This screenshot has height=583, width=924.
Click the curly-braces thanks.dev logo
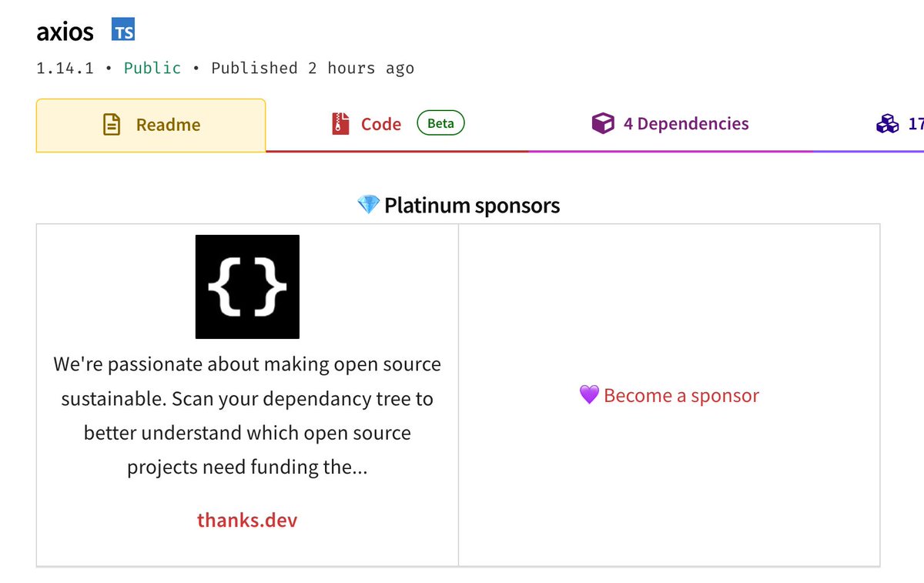247,286
